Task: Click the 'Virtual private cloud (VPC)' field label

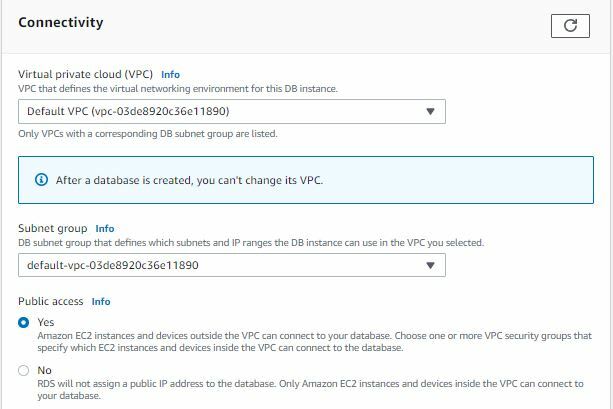Action: [85, 74]
